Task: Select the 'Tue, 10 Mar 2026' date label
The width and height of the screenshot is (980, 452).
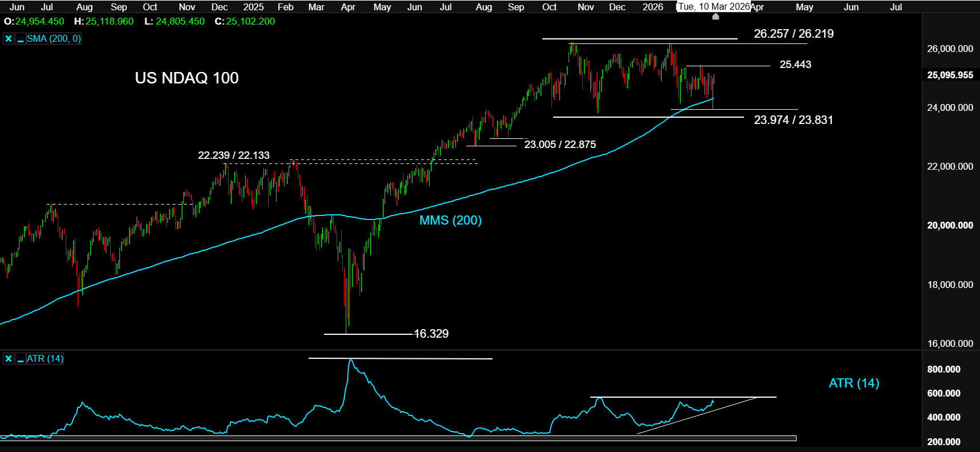Action: (x=714, y=6)
